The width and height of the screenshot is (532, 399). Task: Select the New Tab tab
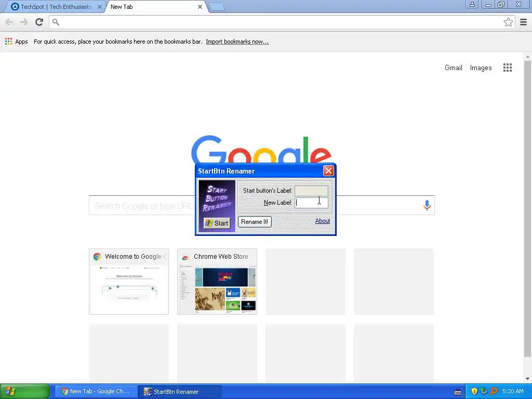(x=156, y=6)
